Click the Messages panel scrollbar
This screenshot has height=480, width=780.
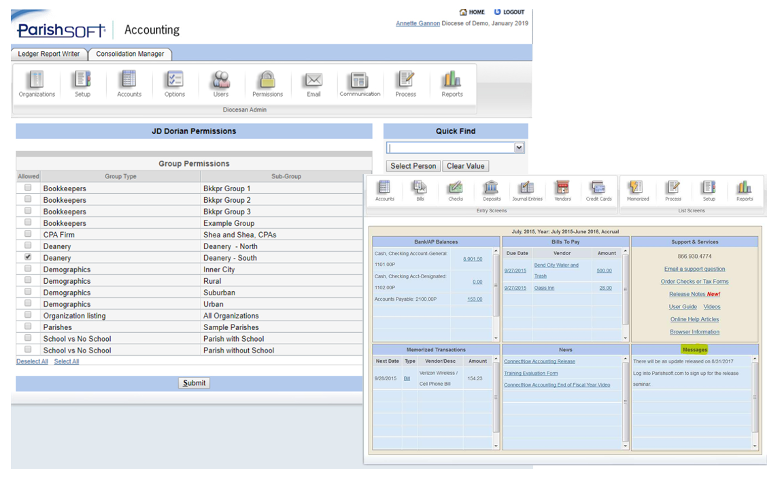(755, 402)
